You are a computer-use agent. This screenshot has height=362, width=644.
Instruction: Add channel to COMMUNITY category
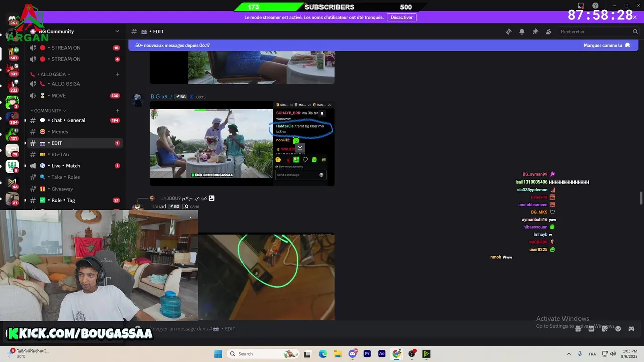click(x=117, y=111)
